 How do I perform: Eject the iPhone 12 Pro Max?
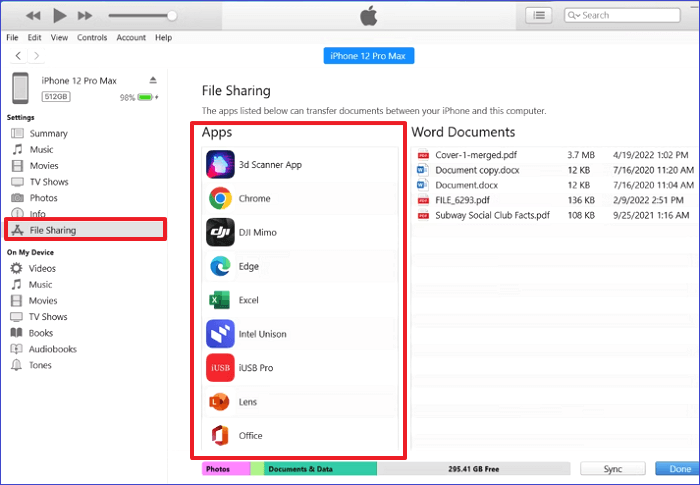(153, 80)
